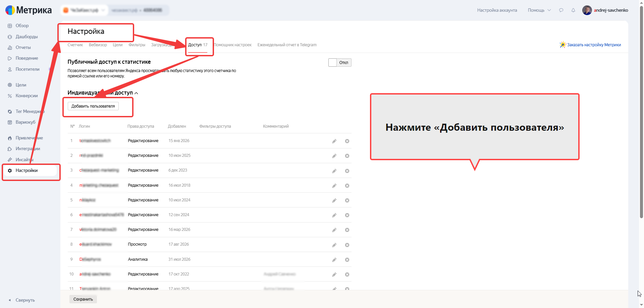This screenshot has width=644, height=308.
Task: Click Добавить пользователя button
Action: (x=93, y=106)
